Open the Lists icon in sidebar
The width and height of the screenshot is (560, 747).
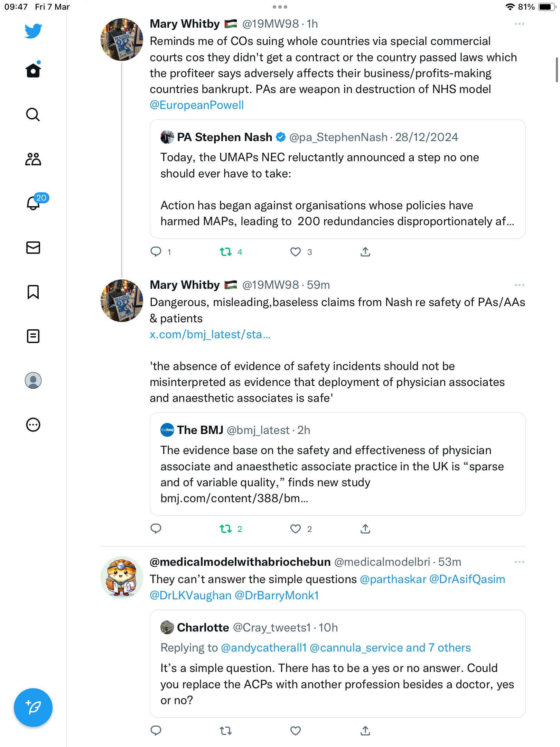[x=33, y=336]
